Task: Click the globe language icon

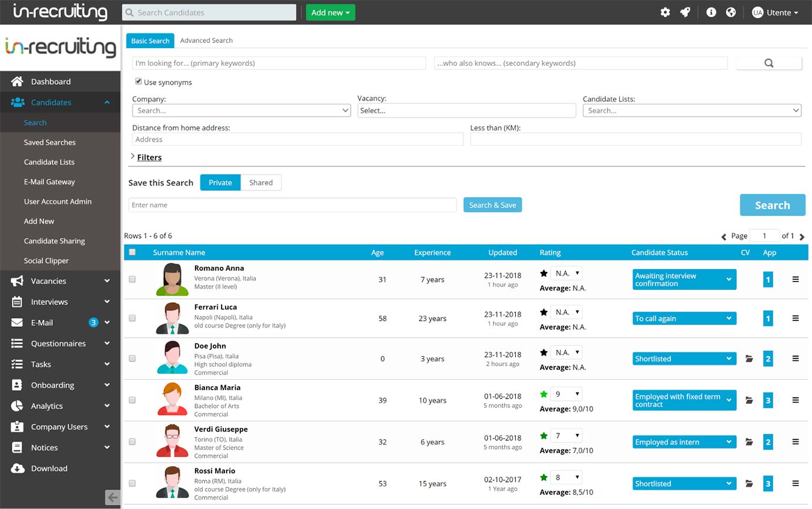Action: 731,12
